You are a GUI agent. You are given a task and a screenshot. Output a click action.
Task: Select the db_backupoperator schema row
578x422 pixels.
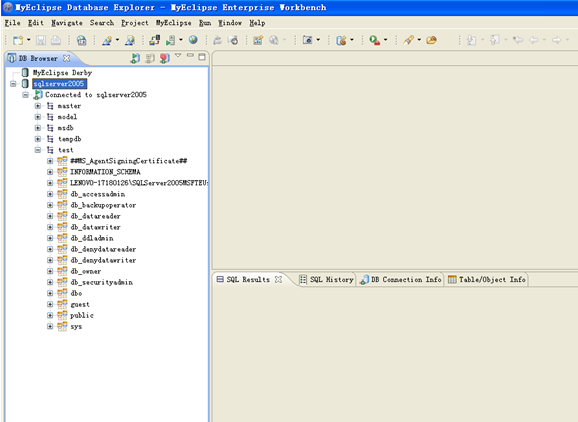(x=103, y=205)
